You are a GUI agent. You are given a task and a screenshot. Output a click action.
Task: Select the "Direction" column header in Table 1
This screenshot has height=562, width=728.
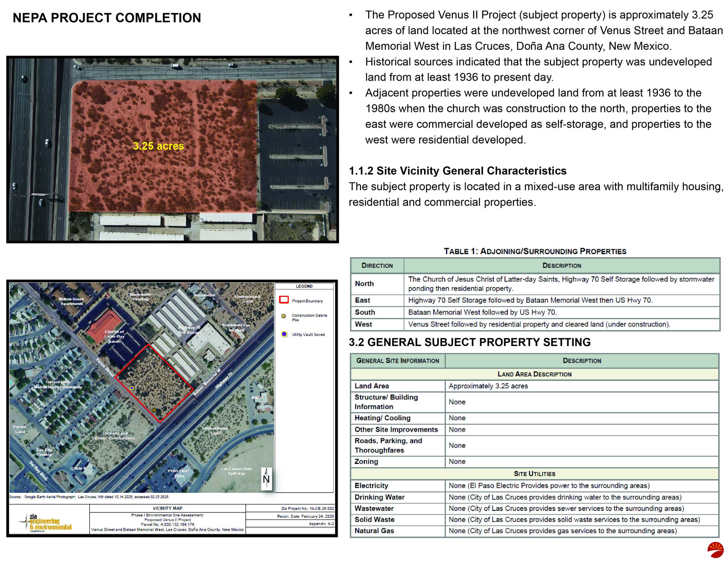click(377, 265)
